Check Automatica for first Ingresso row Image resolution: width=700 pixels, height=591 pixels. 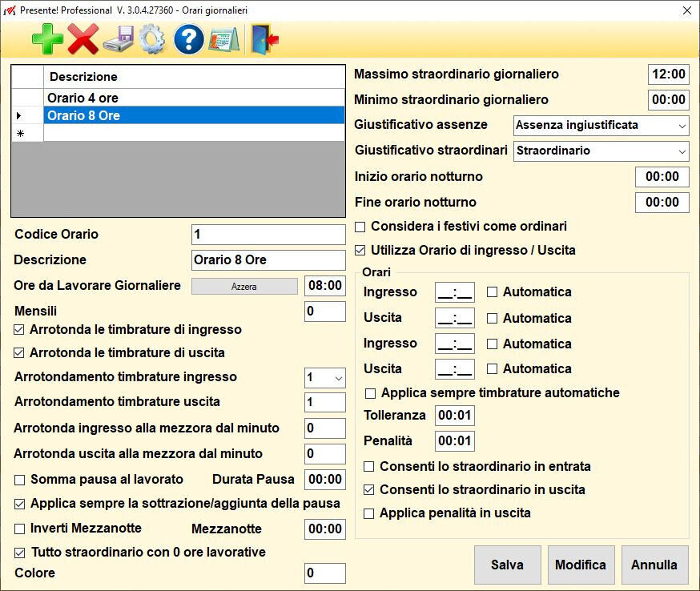(492, 292)
